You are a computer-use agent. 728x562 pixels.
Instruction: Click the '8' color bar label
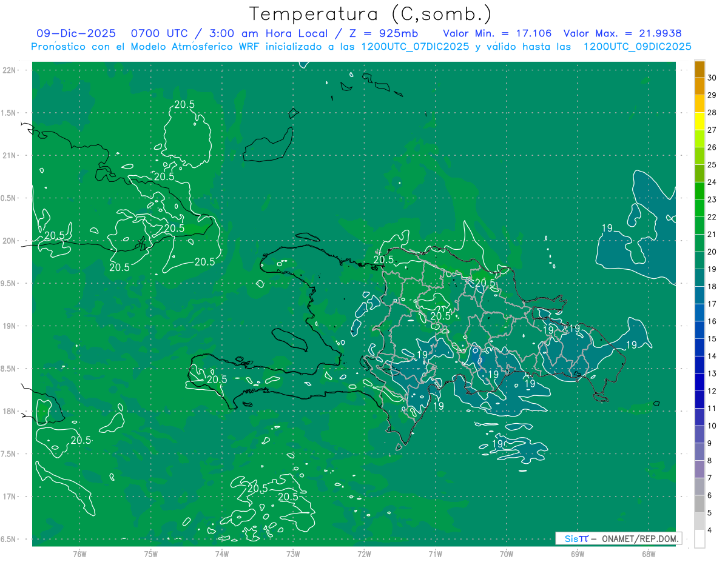[710, 461]
